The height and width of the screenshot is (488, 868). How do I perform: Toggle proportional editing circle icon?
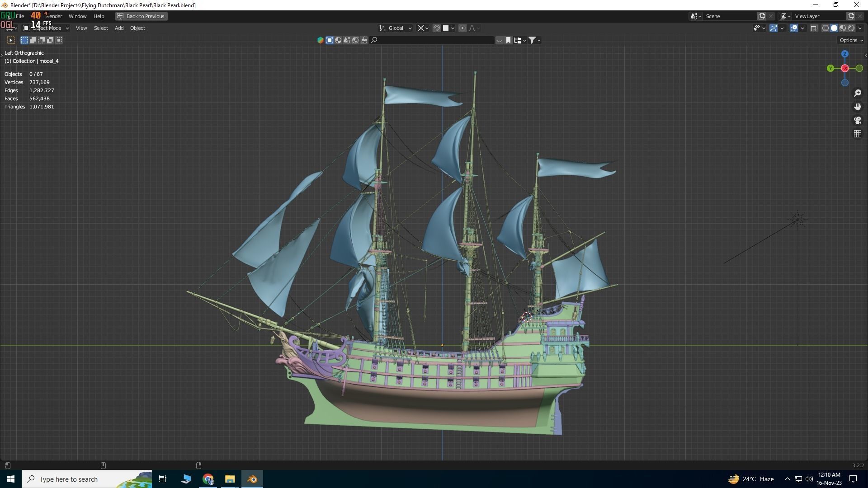tap(462, 28)
